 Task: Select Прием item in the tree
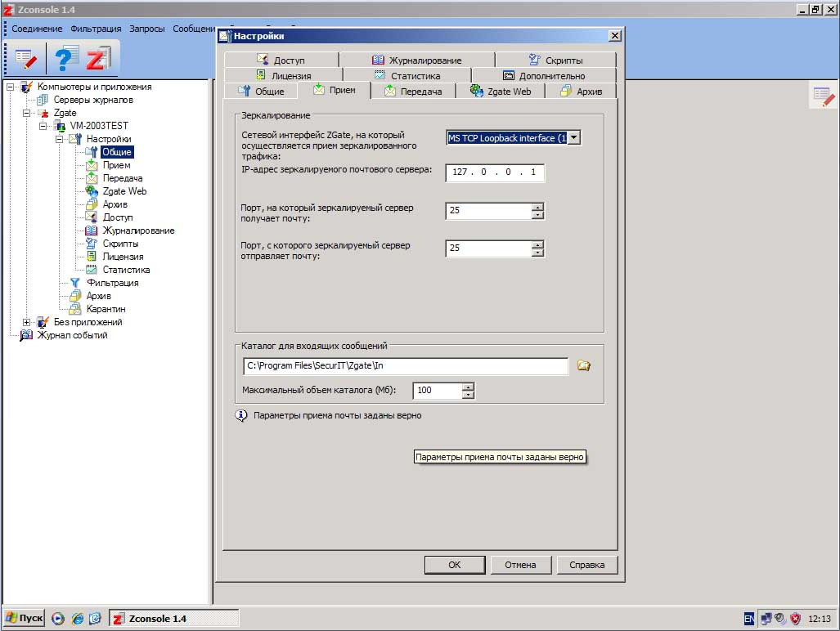[116, 165]
